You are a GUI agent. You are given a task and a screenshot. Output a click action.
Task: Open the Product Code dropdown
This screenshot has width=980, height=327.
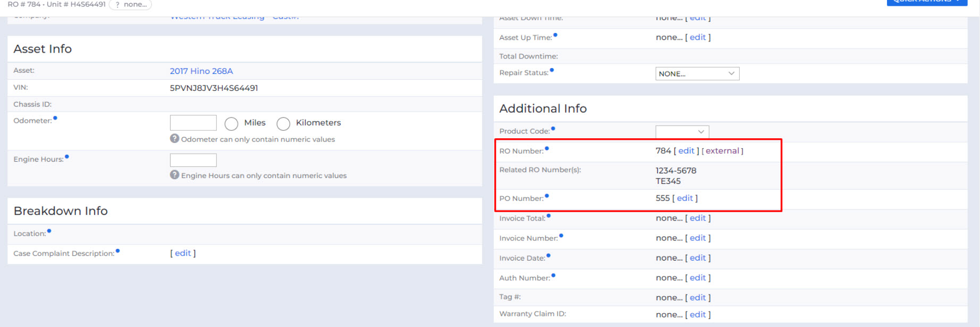point(682,131)
